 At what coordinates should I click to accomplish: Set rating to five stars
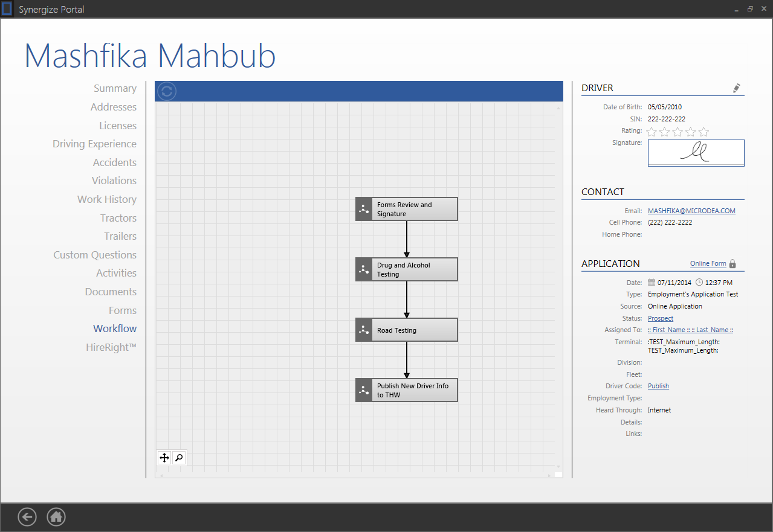[x=703, y=132]
